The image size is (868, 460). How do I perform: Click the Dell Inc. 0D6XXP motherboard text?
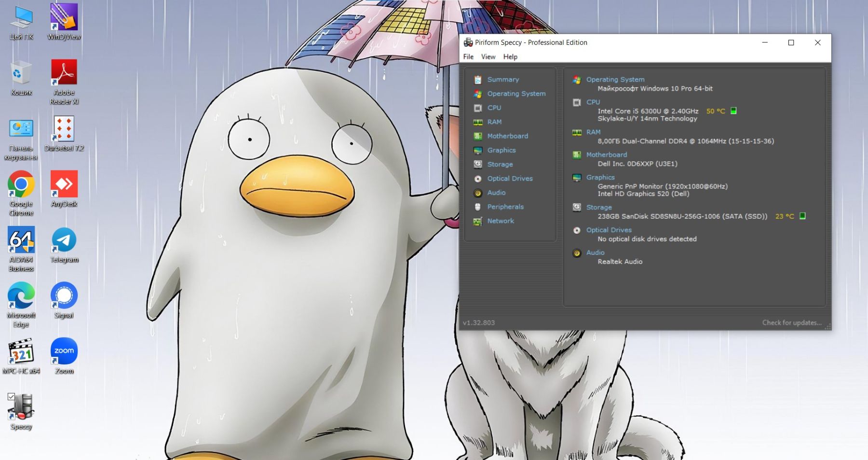coord(637,164)
